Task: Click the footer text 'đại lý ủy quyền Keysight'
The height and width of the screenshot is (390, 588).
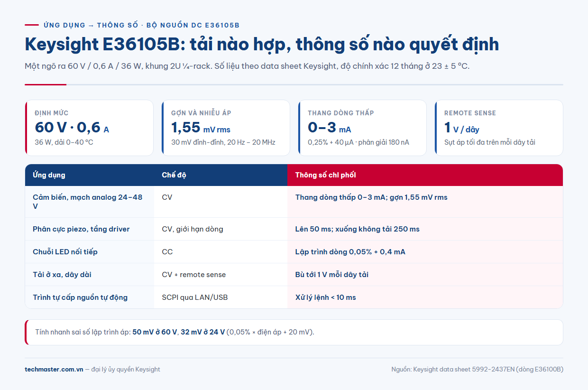Action: (126, 369)
